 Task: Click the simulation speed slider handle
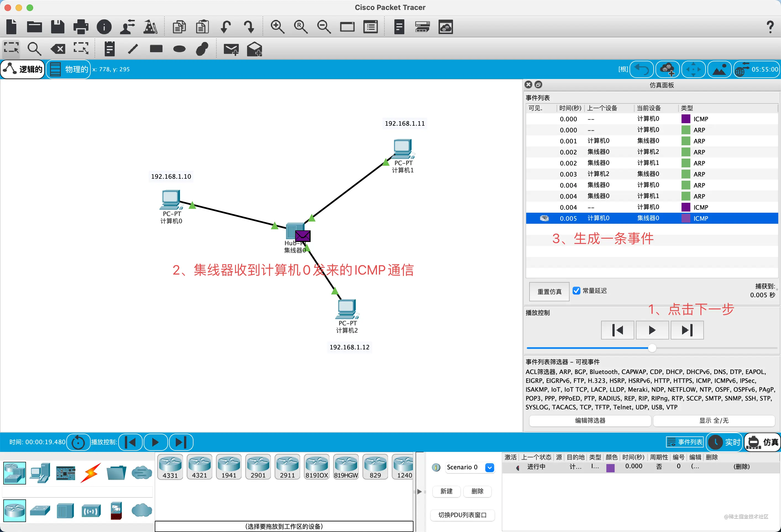[652, 348]
